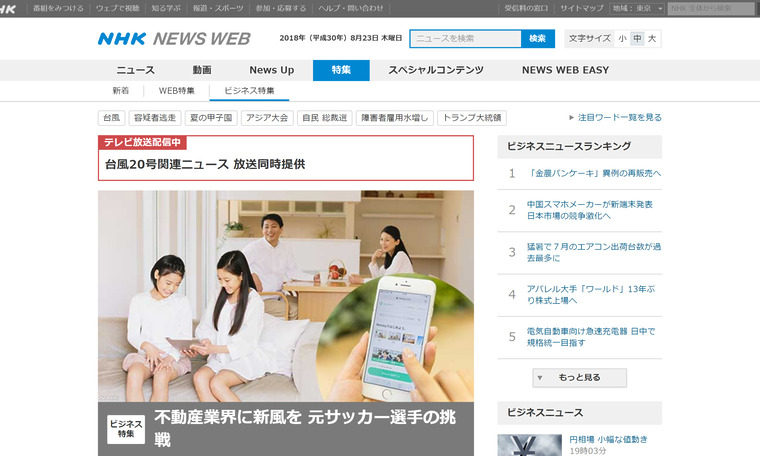
Task: Switch to the WEB特集 sub tab
Action: 177,90
